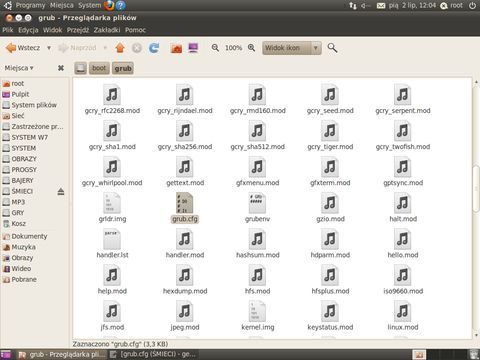480x360 pixels.
Task: Expand the Miejsca sidebar selector
Action: [19, 68]
